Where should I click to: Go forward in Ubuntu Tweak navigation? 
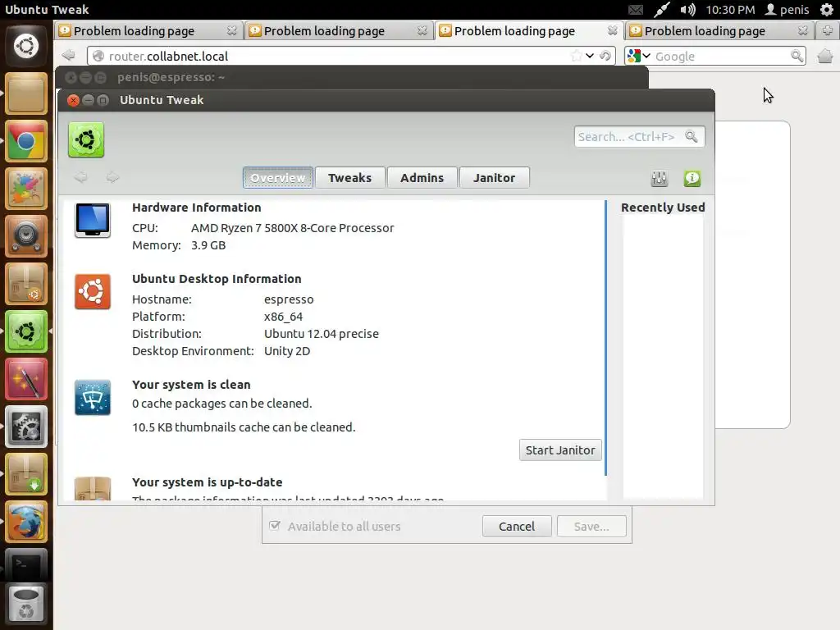click(112, 177)
